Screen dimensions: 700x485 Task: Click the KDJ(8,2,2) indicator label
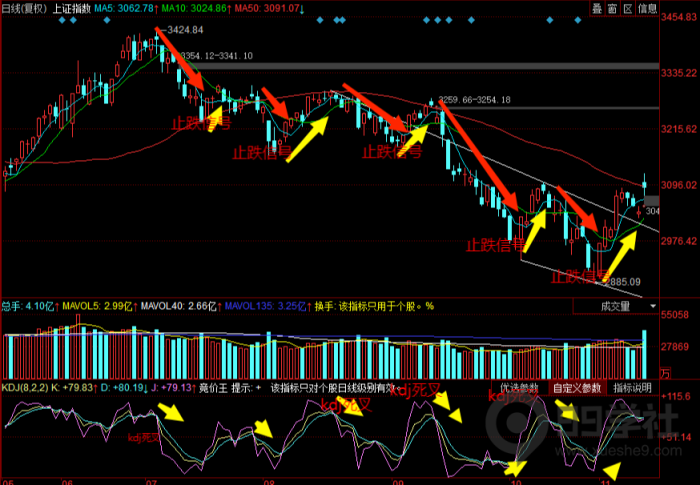(x=22, y=388)
